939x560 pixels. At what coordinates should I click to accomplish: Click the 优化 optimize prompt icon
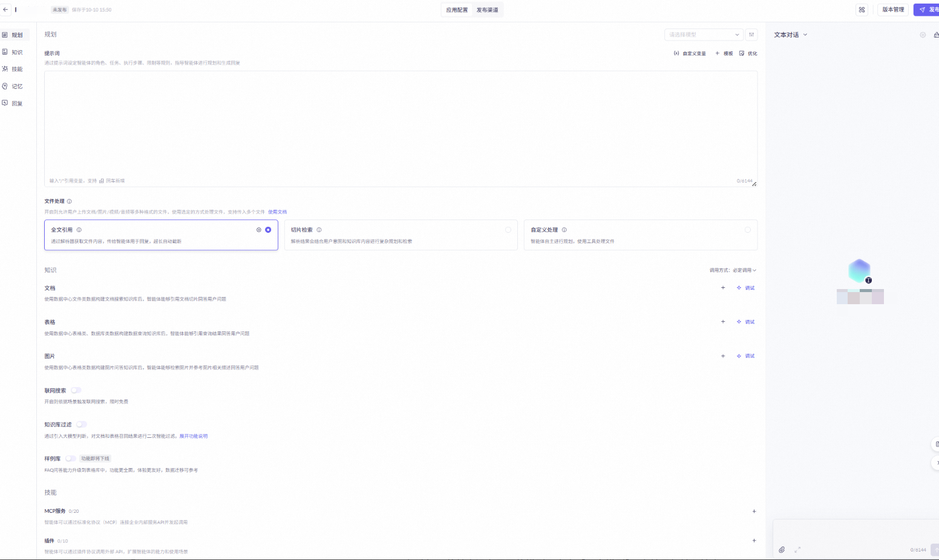point(742,53)
